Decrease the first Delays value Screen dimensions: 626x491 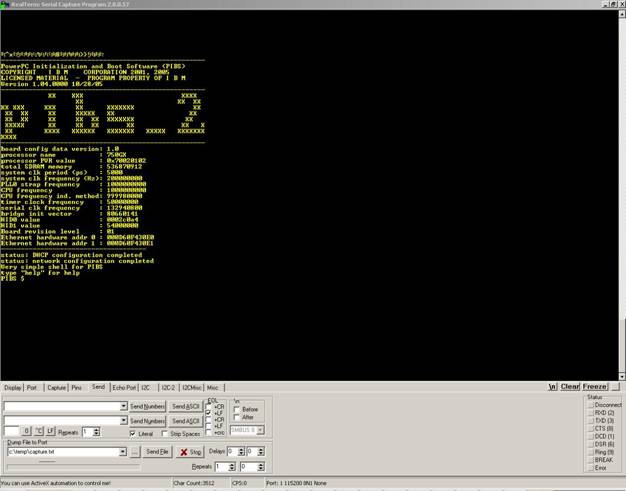pos(241,454)
